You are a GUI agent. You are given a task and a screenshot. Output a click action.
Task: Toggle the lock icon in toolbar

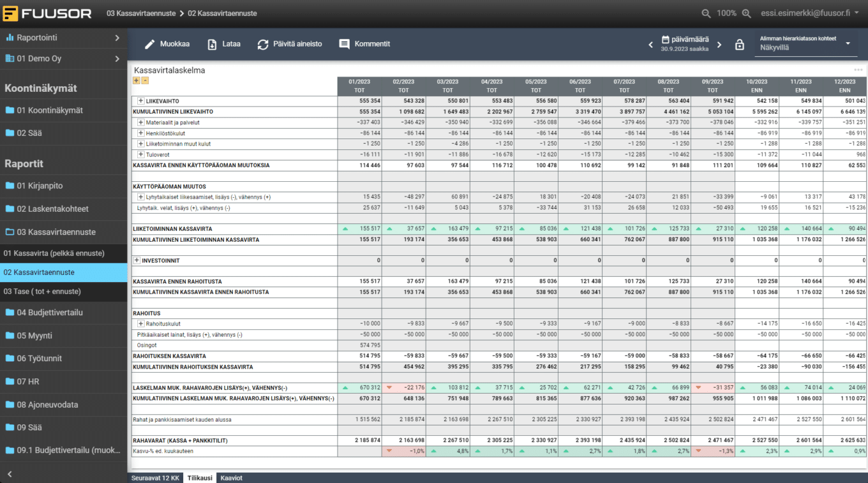[740, 45]
